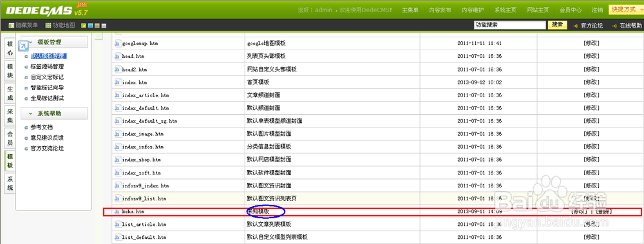Open the 官方论坛 link
This screenshot has width=644, height=244.
(592, 26)
